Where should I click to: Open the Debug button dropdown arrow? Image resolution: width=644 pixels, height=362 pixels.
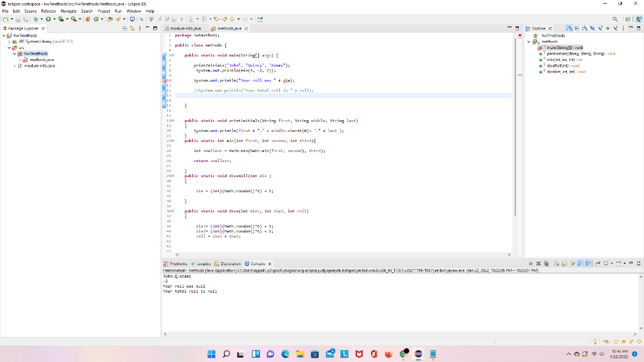pyautogui.click(x=42, y=19)
